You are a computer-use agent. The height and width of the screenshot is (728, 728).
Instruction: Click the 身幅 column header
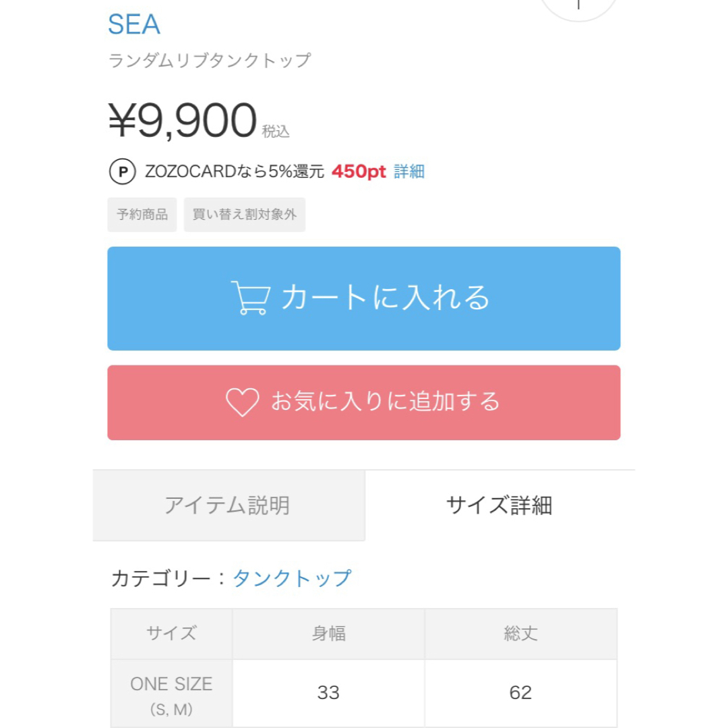click(x=329, y=633)
